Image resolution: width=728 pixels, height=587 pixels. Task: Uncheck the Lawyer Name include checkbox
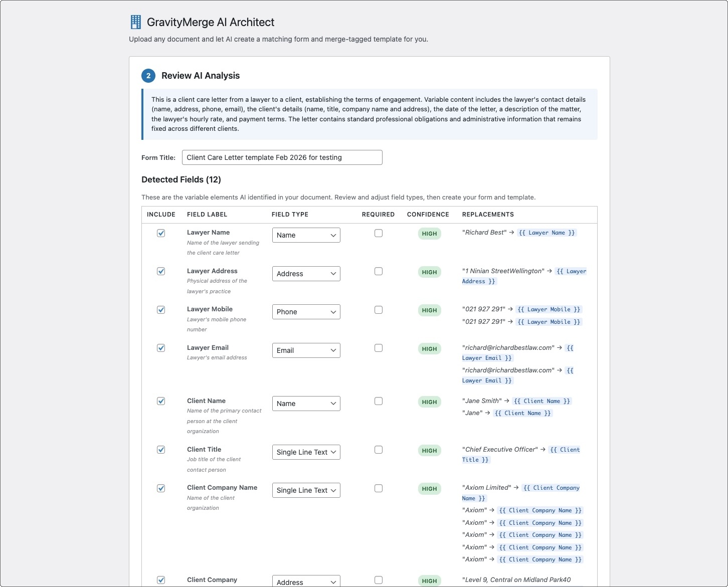point(161,233)
